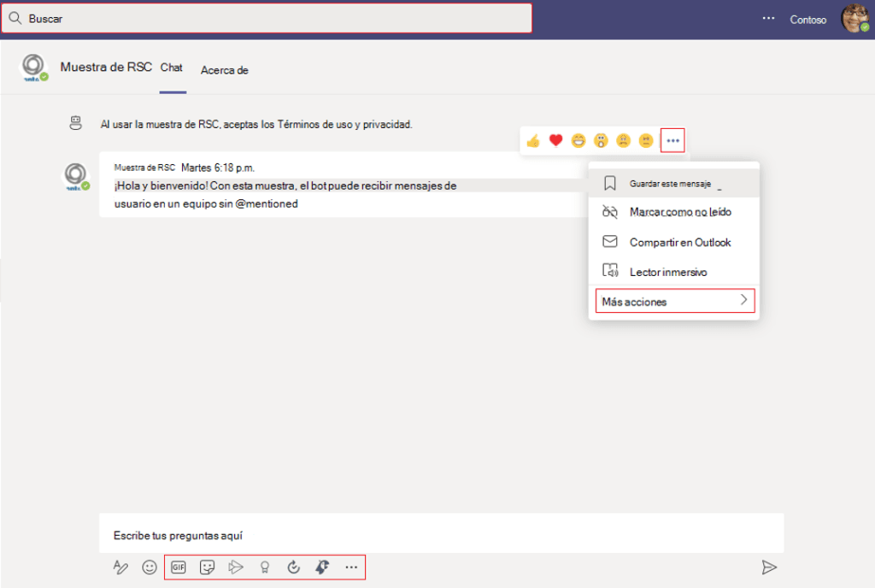Screen dimensions: 875x588
Task: Open the GIF picker
Action: tap(179, 567)
